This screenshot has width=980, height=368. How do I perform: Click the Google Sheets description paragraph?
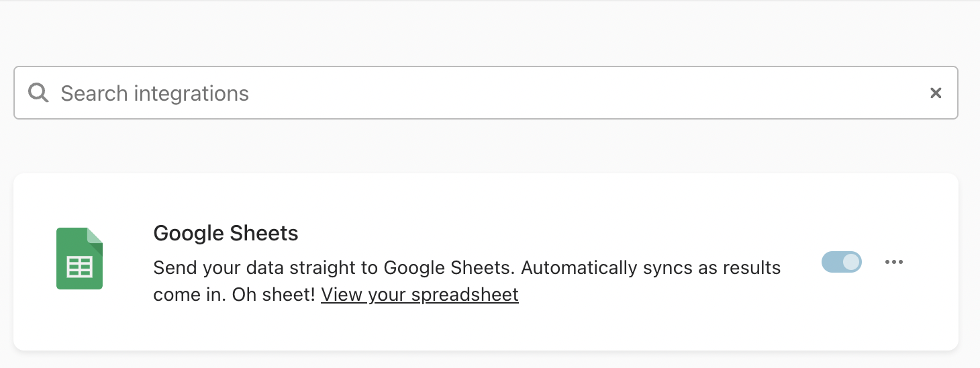(467, 281)
